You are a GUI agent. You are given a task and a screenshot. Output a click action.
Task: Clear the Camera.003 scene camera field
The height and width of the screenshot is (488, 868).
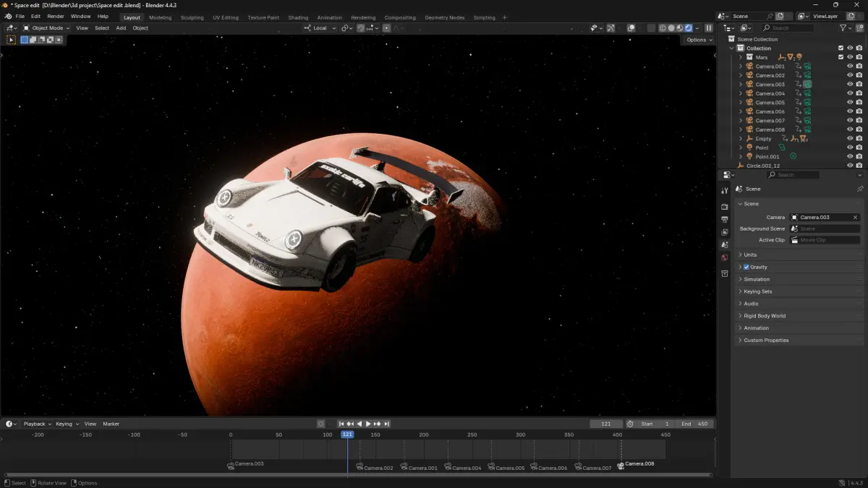click(x=855, y=217)
